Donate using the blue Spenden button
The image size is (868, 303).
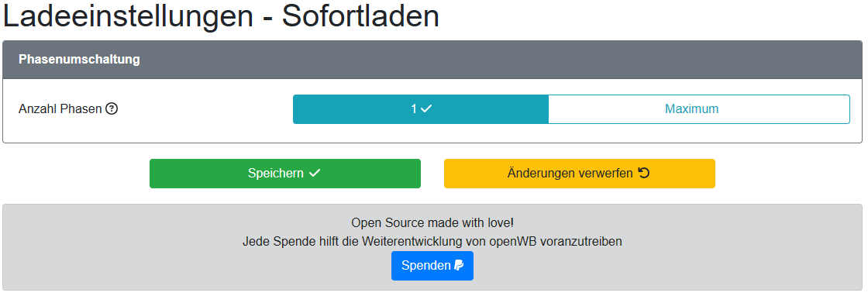[432, 266]
